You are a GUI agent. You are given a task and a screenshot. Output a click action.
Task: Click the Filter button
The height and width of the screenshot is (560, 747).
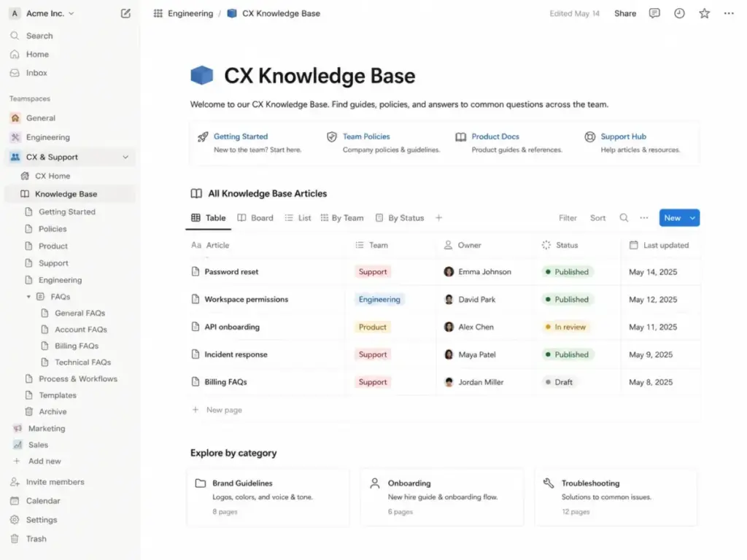(x=568, y=217)
